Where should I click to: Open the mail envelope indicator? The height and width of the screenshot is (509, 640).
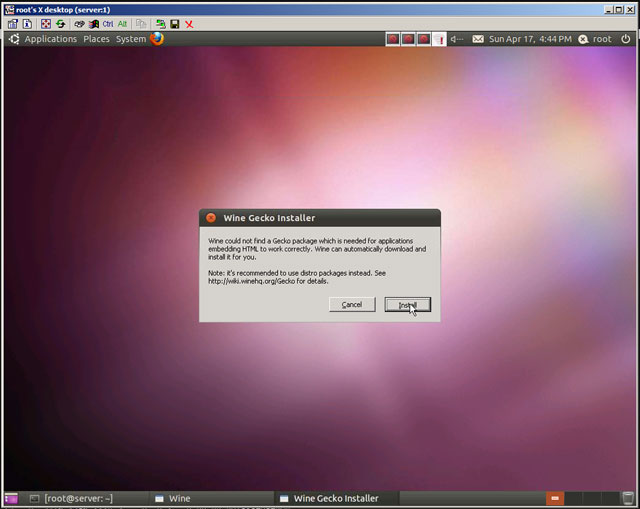point(478,39)
